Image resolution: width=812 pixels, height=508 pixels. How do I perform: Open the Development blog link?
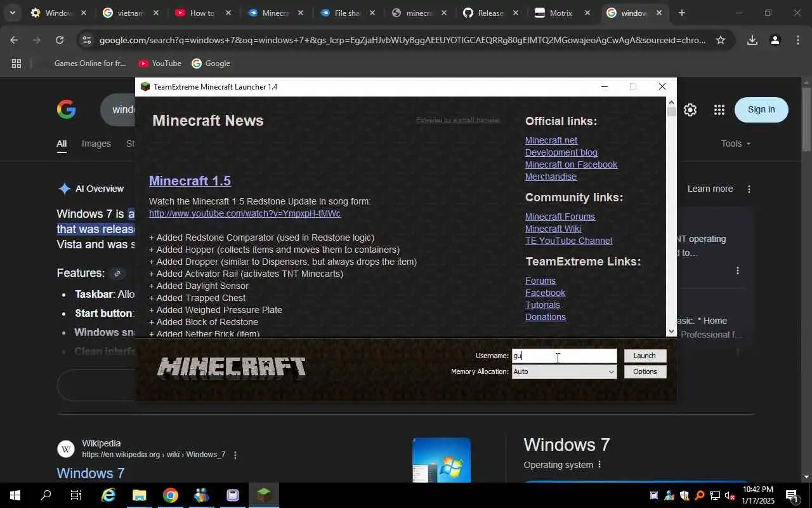(561, 152)
